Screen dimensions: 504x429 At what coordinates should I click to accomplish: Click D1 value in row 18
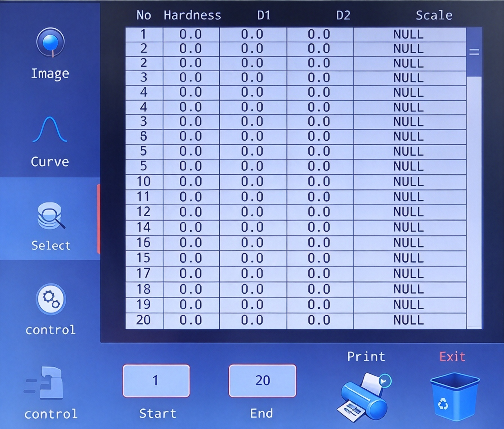click(253, 289)
